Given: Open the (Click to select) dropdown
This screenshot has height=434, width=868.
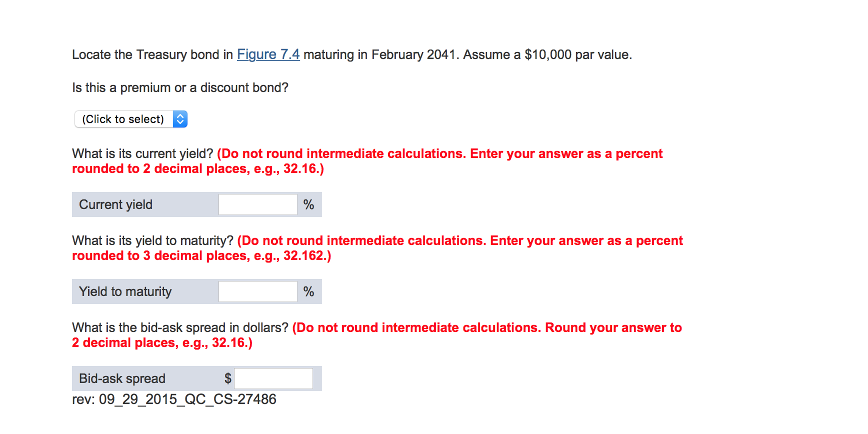Looking at the screenshot, I should click(123, 119).
